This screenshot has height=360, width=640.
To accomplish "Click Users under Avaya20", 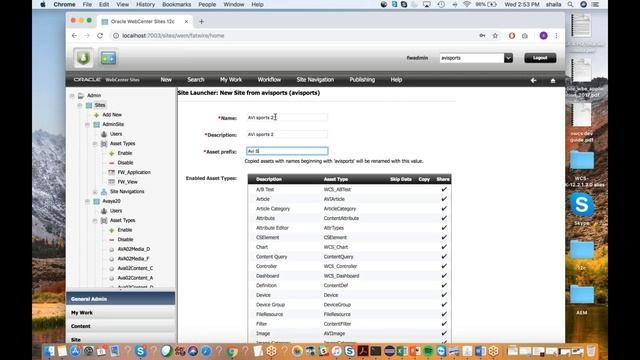I will 116,211.
